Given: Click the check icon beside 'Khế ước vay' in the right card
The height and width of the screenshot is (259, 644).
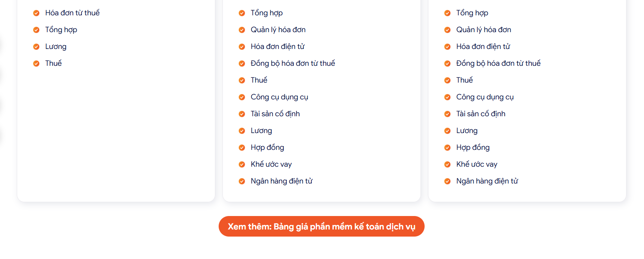Looking at the screenshot, I should (x=447, y=164).
